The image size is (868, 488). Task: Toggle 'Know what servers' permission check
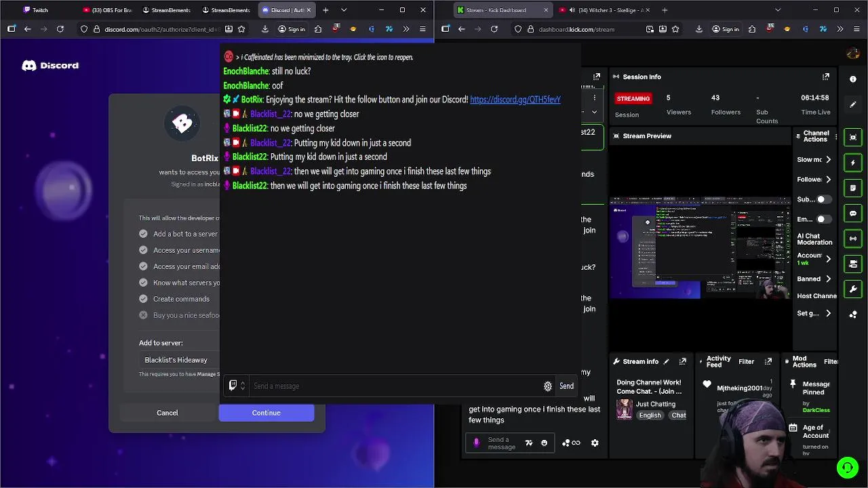click(143, 283)
